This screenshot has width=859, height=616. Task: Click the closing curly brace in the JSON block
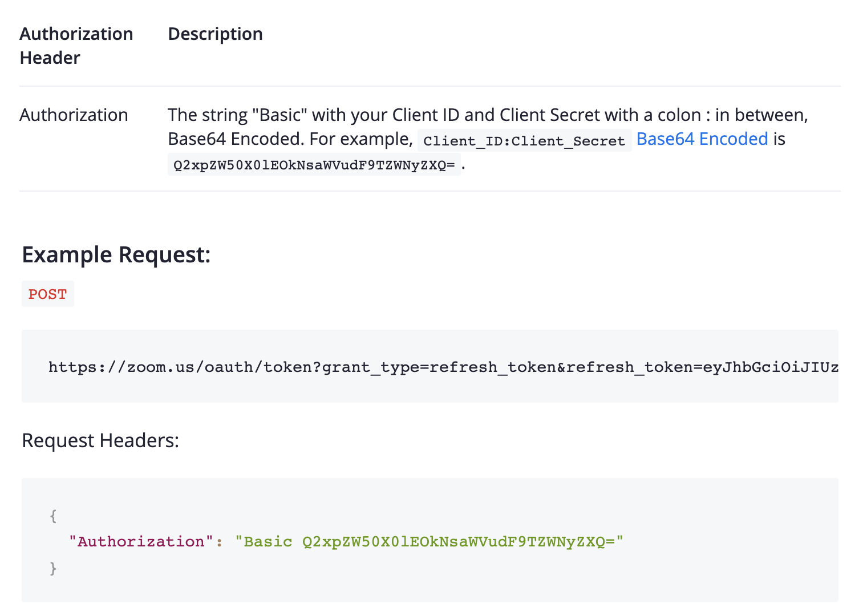(x=53, y=568)
